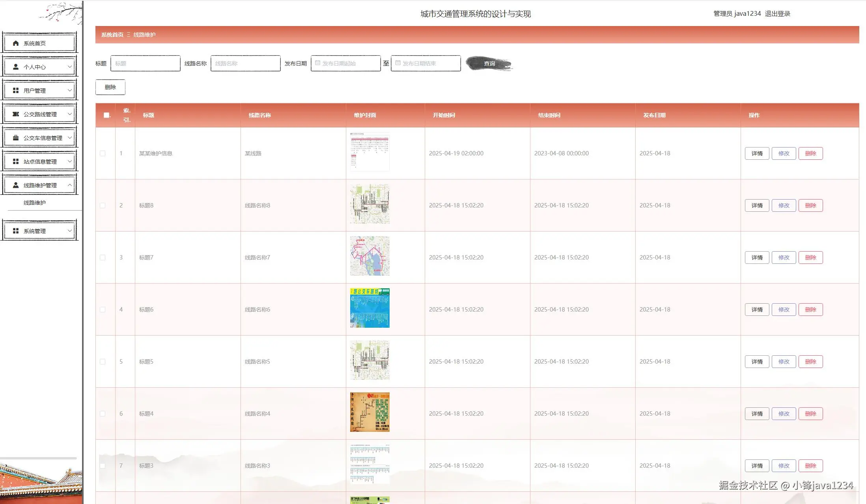This screenshot has height=504, width=866.
Task: Click 退出登录 to log out
Action: tap(778, 14)
